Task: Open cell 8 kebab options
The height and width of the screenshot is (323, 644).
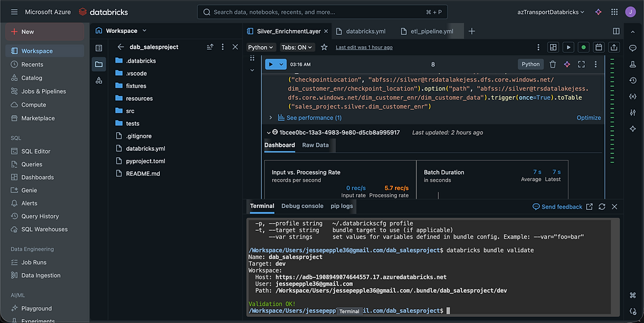Action: pyautogui.click(x=595, y=64)
